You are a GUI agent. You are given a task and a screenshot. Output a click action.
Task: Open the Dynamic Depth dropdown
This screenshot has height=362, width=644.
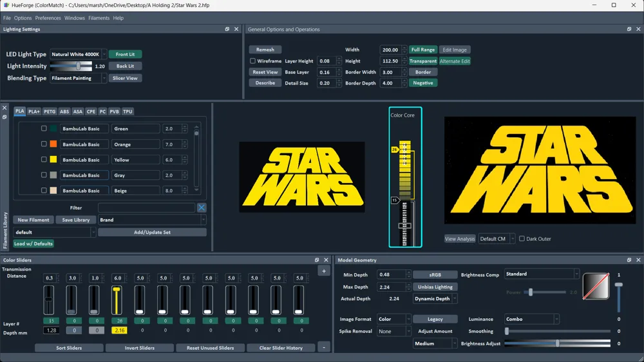435,299
